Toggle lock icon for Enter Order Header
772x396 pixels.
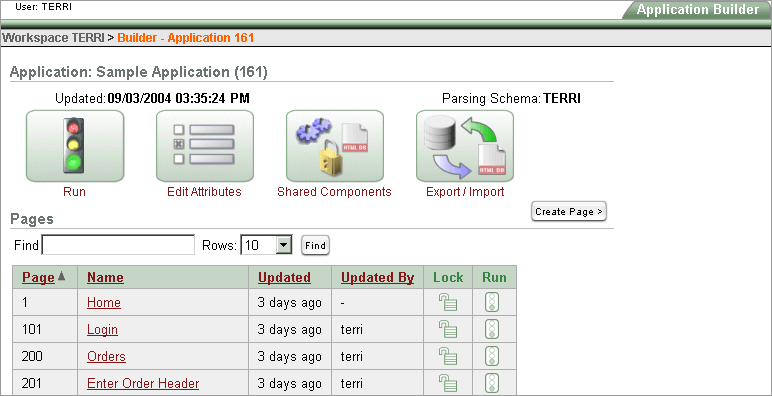(x=448, y=383)
